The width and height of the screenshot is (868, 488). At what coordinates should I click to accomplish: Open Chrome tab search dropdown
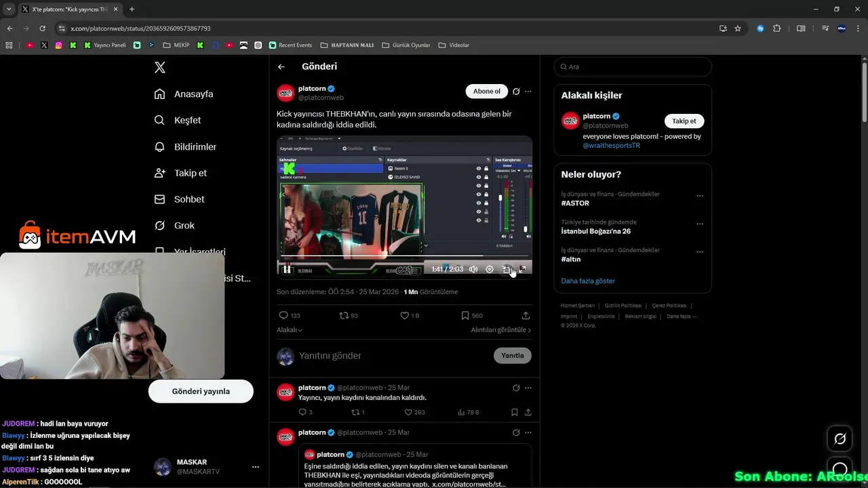[x=9, y=9]
